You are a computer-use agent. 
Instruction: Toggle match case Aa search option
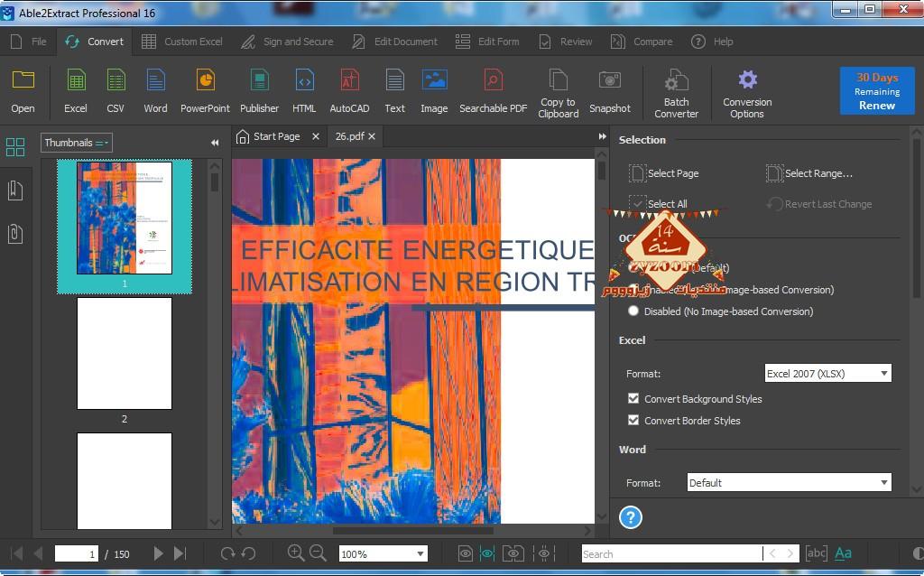(844, 553)
